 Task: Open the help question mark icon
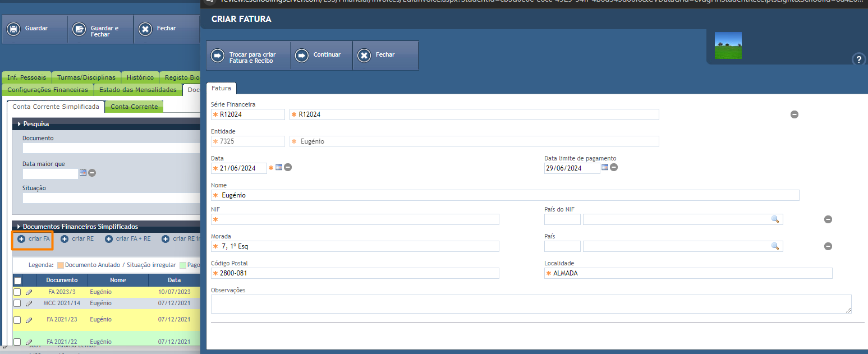(858, 59)
